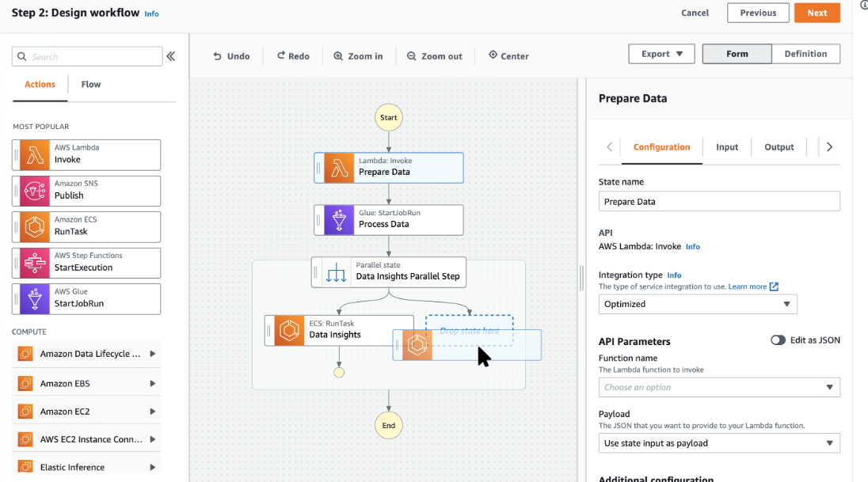Open the Function name Choose an option dropdown
The height and width of the screenshot is (482, 868).
click(719, 387)
